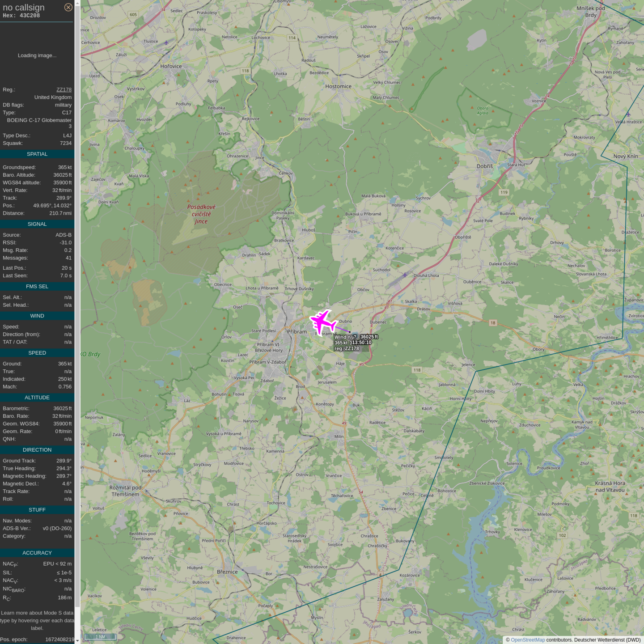Viewport: 644px width, 644px height.
Task: Click the Hex 43C208 identifier text
Action: tap(21, 16)
